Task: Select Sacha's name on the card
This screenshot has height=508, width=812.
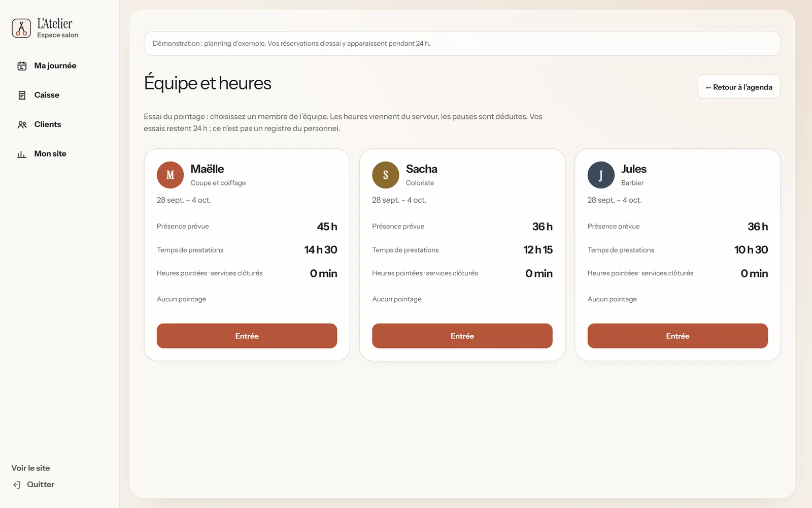Action: coord(421,169)
